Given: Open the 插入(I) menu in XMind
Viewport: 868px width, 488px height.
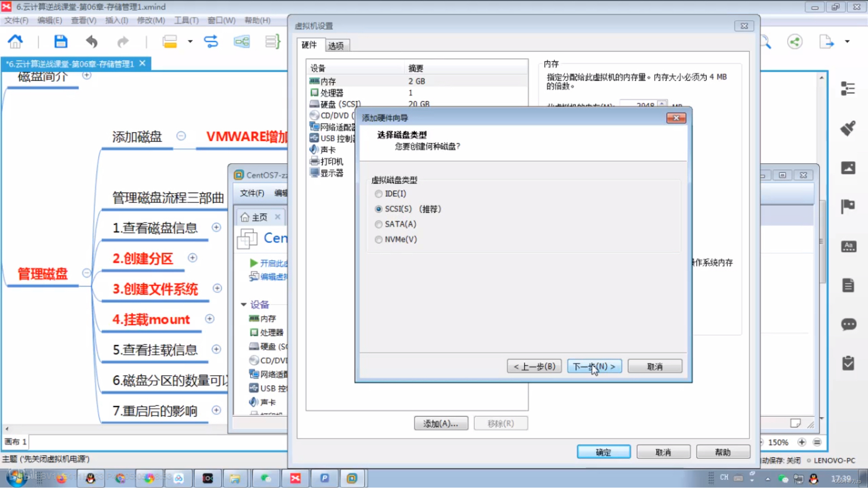Looking at the screenshot, I should 116,20.
